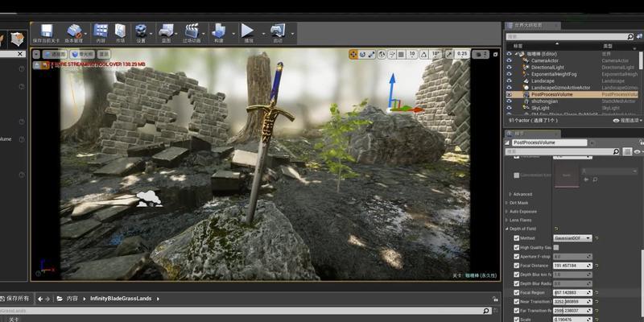644x322 pixels.
Task: Select the scale gizmo mode icon
Action: pyautogui.click(x=371, y=54)
